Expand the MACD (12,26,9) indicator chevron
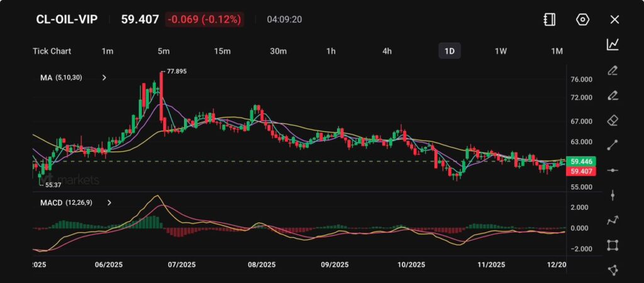The width and height of the screenshot is (644, 283). 109,203
